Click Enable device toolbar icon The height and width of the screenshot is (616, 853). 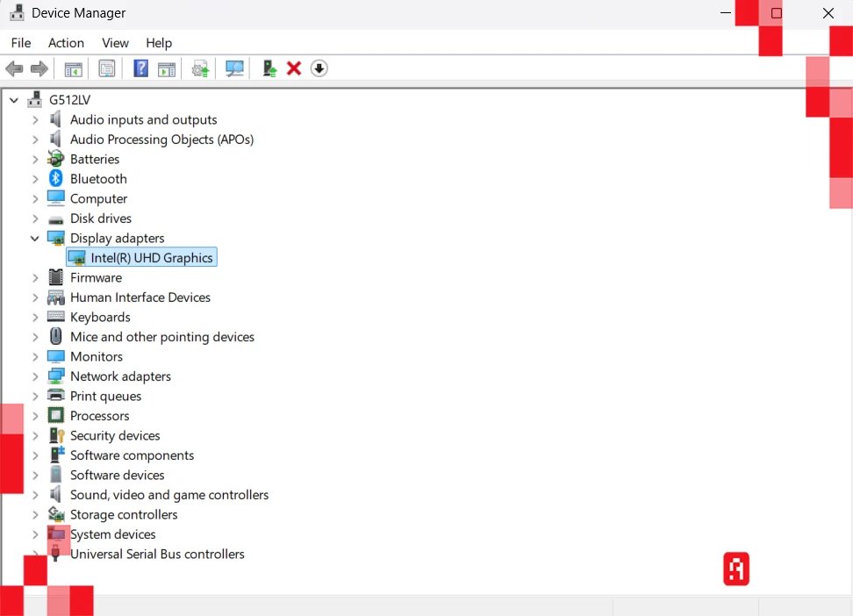[269, 68]
